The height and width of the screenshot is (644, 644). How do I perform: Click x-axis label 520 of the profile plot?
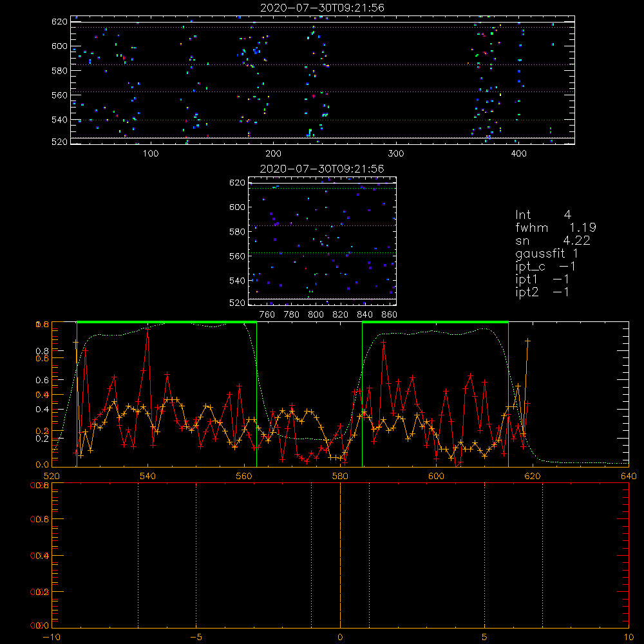52,477
